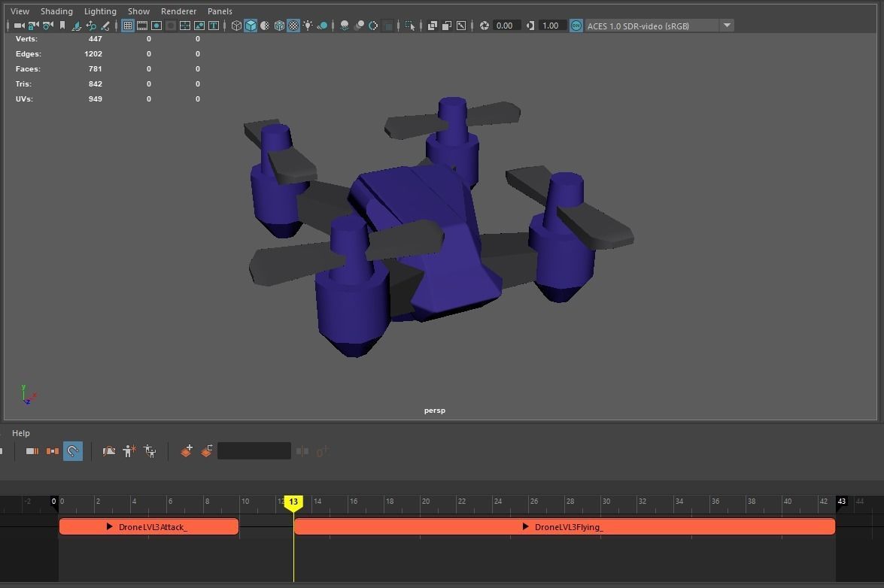This screenshot has height=588, width=884.
Task: Toggle Wireframe on Shaded icon
Action: (279, 26)
